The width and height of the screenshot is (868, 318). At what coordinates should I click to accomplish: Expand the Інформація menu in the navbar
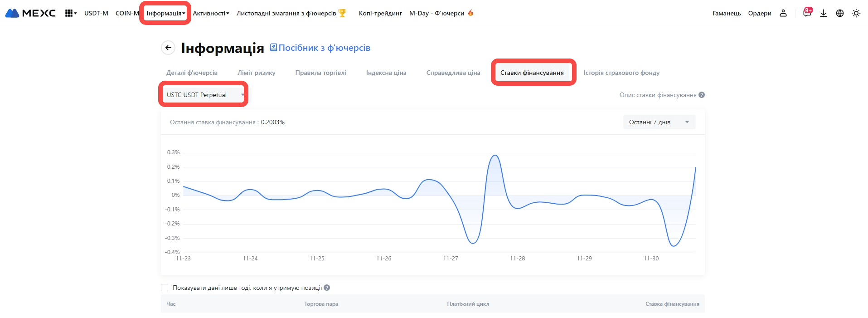(165, 13)
